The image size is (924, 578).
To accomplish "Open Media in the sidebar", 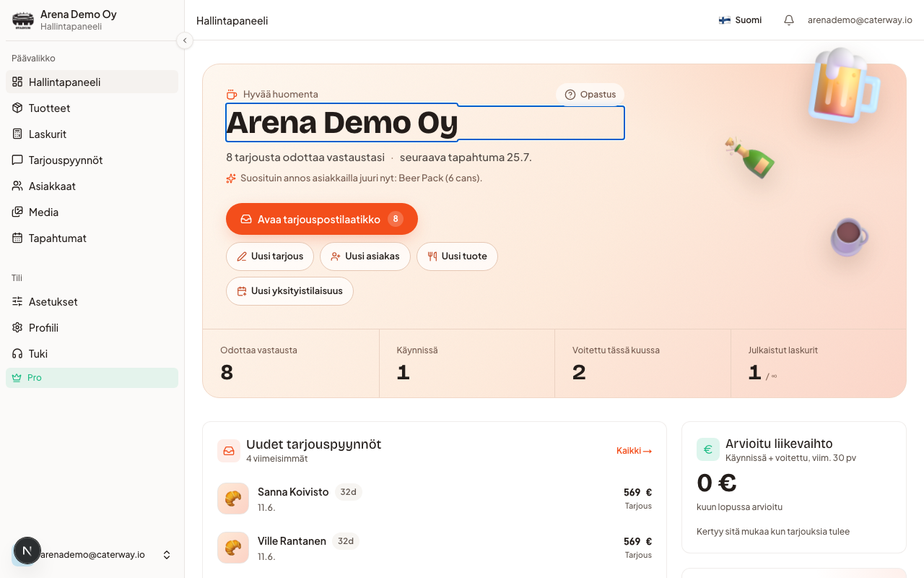I will click(92, 212).
